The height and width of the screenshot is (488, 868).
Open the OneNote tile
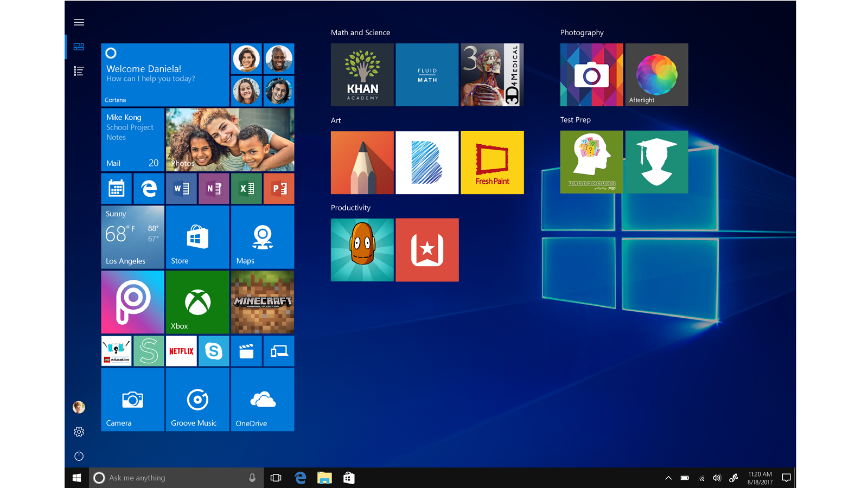[214, 188]
